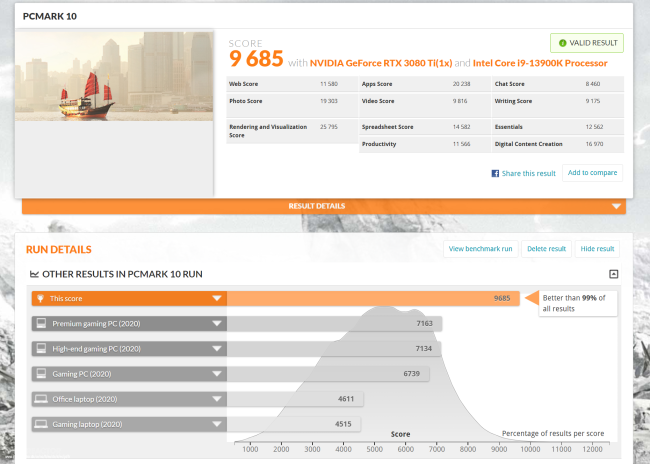Image resolution: width=650 pixels, height=464 pixels.
Task: Expand the High-end gaming PC (2020) dropdown arrow
Action: (x=217, y=349)
